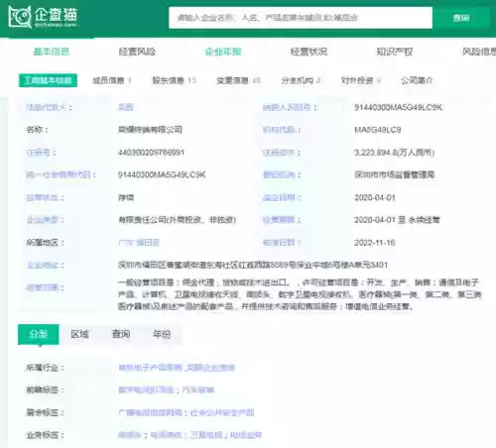Click the company address in 福田区
This screenshot has height=448, width=496.
[x=253, y=265]
